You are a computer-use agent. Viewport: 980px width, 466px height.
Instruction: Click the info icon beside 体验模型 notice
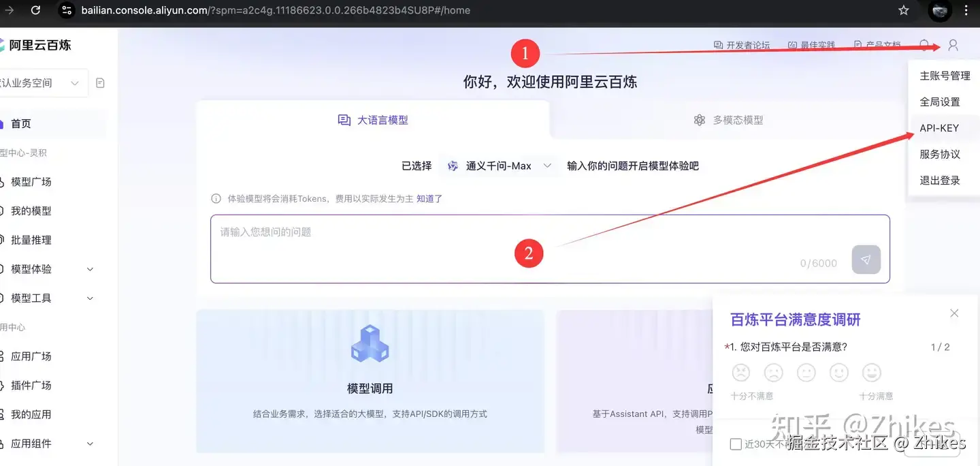(216, 199)
